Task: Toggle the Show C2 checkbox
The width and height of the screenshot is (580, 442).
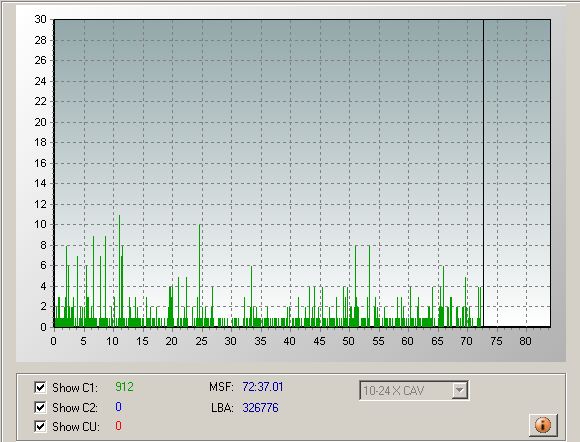Action: [x=40, y=407]
